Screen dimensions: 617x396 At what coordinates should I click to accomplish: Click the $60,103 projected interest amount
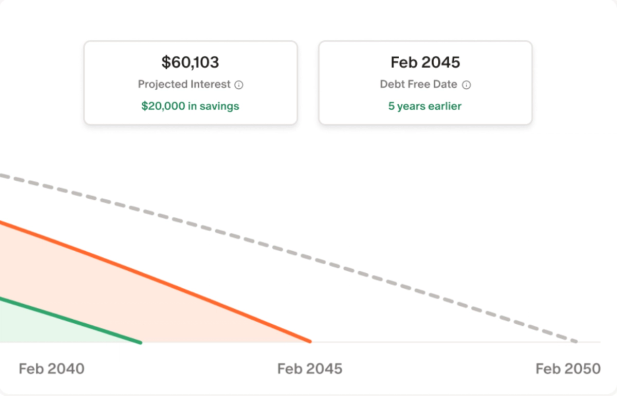coord(190,62)
